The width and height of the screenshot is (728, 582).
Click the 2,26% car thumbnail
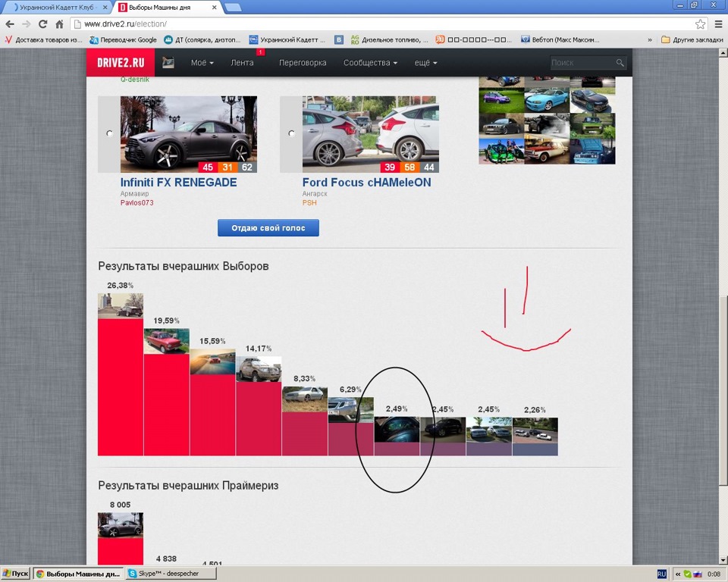(535, 430)
